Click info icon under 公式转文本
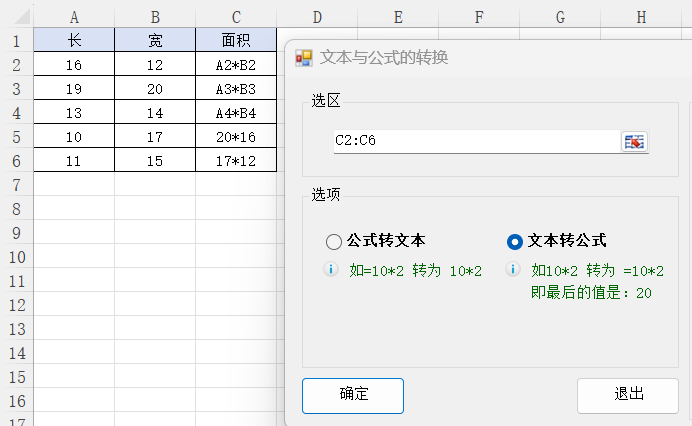692x426 pixels. pos(331,269)
